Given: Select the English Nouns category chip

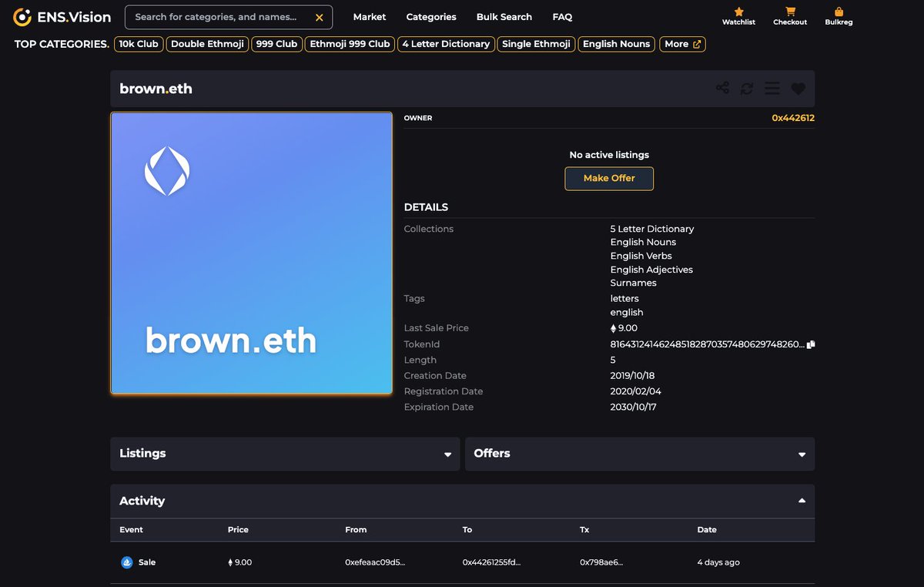Looking at the screenshot, I should click(x=617, y=44).
